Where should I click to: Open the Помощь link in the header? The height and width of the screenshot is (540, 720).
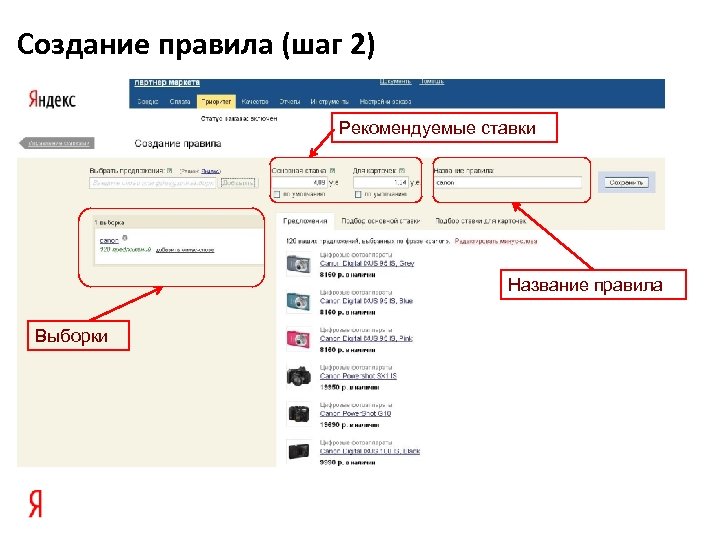(432, 82)
